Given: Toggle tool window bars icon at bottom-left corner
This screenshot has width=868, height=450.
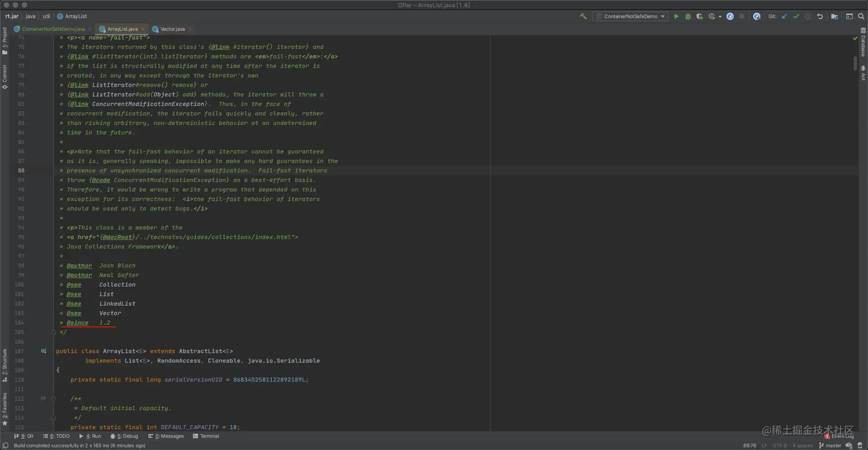Looking at the screenshot, I should click(x=5, y=445).
